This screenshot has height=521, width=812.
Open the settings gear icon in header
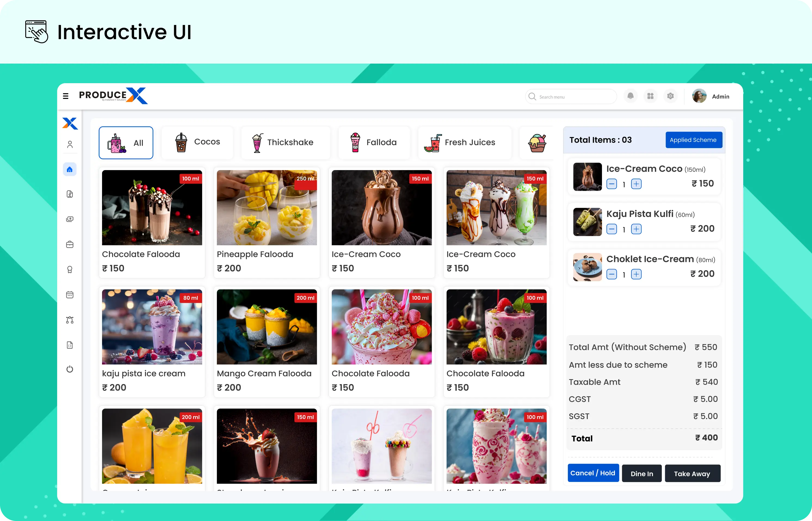pos(671,96)
